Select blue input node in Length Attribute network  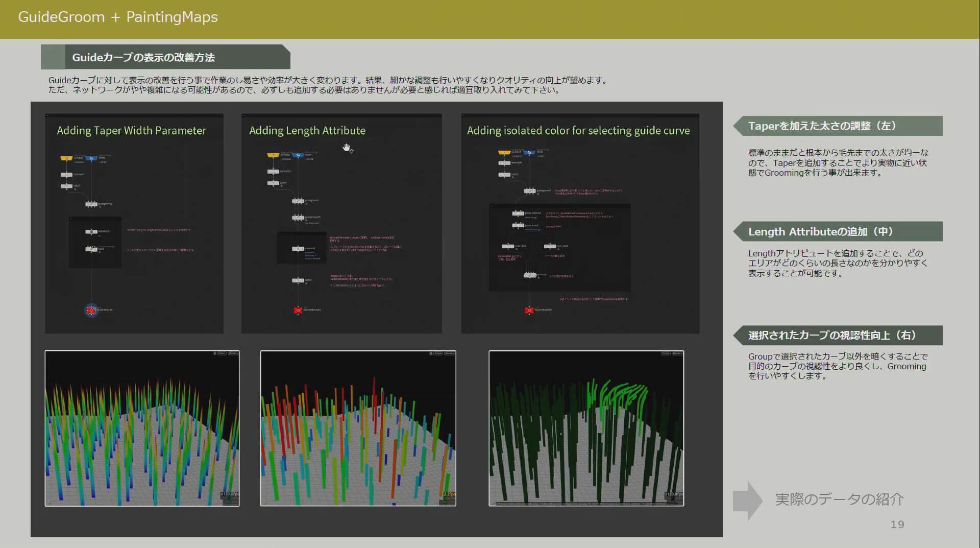[x=298, y=155]
